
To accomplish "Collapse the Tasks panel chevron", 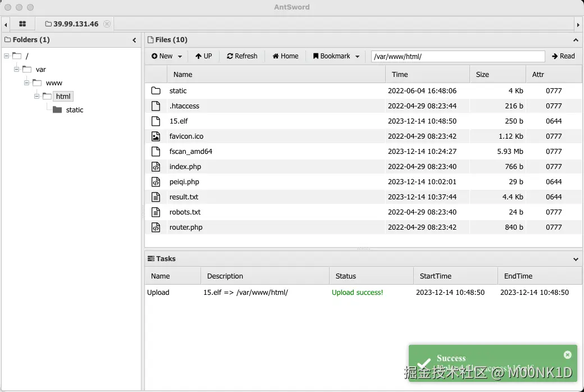I will click(576, 259).
